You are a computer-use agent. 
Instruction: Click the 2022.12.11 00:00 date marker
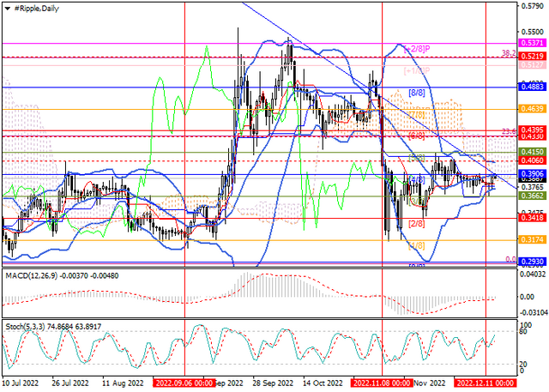pos(486,383)
